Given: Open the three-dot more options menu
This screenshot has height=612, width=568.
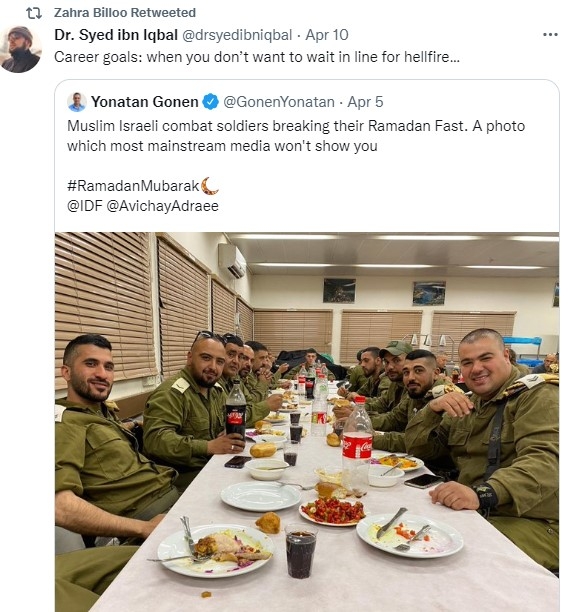Looking at the screenshot, I should click(x=550, y=35).
